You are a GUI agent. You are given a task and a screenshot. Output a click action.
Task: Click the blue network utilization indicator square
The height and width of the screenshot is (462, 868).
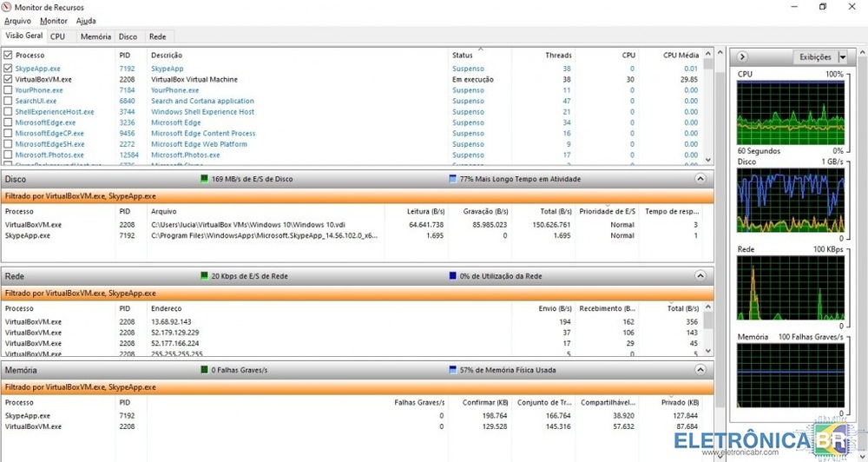pyautogui.click(x=453, y=276)
